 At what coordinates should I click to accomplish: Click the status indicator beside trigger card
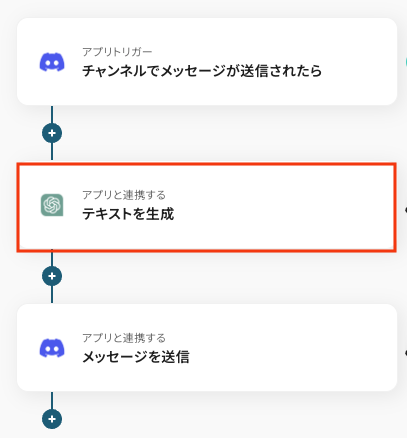[x=406, y=62]
